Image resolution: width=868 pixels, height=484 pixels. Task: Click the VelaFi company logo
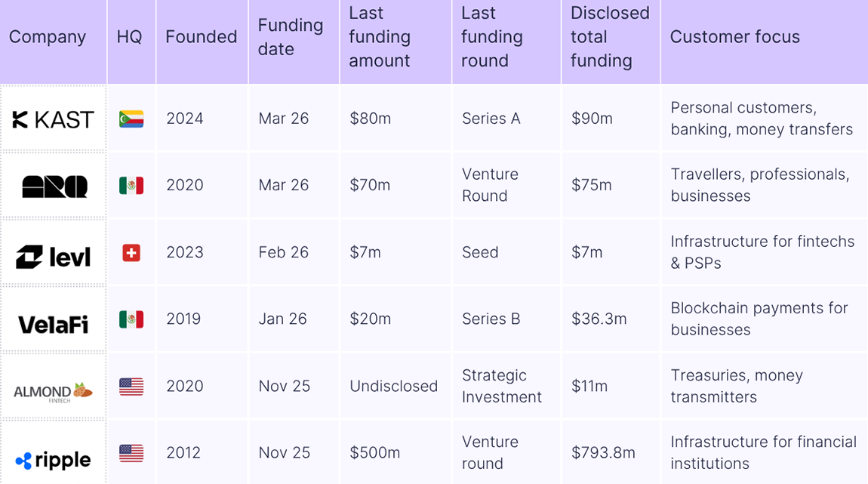54,325
